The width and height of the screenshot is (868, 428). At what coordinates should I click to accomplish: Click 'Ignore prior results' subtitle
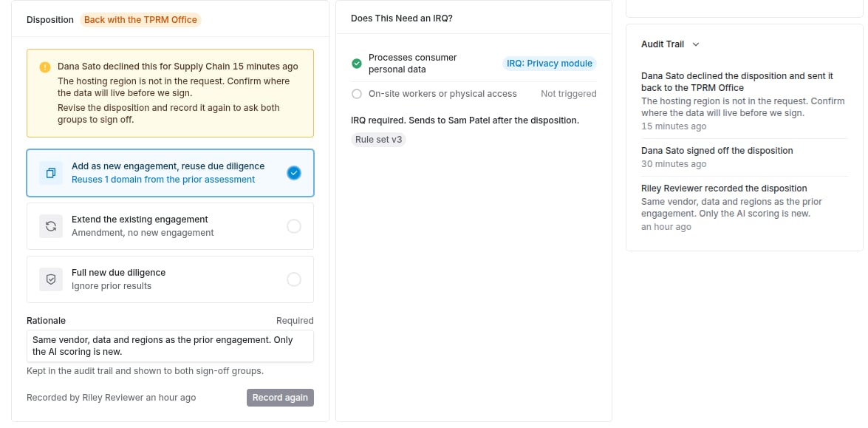click(x=112, y=285)
